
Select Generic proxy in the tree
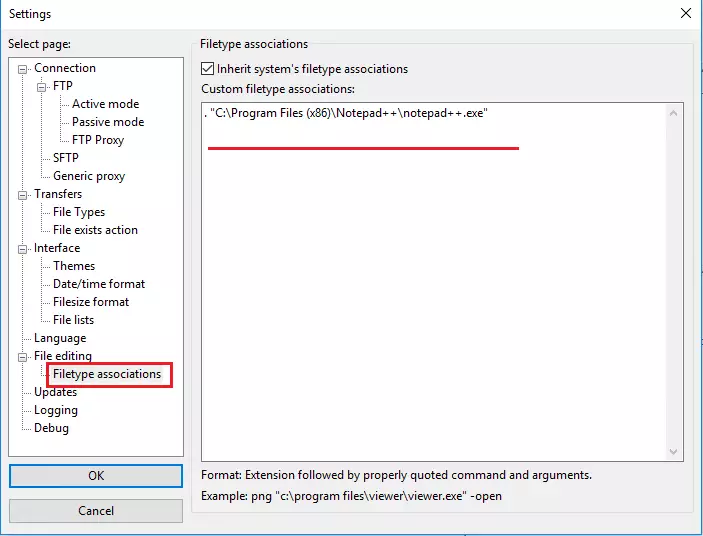tap(89, 176)
